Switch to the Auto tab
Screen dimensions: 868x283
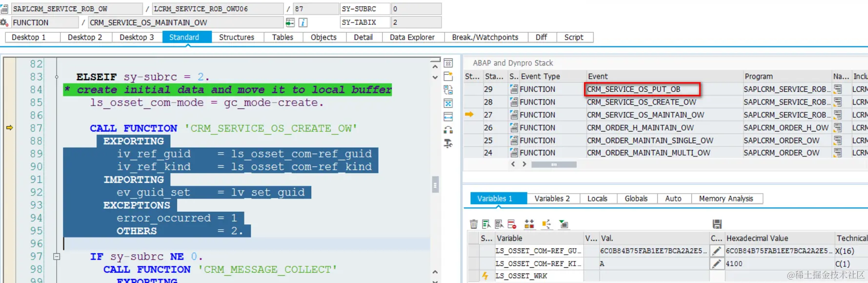tap(673, 198)
